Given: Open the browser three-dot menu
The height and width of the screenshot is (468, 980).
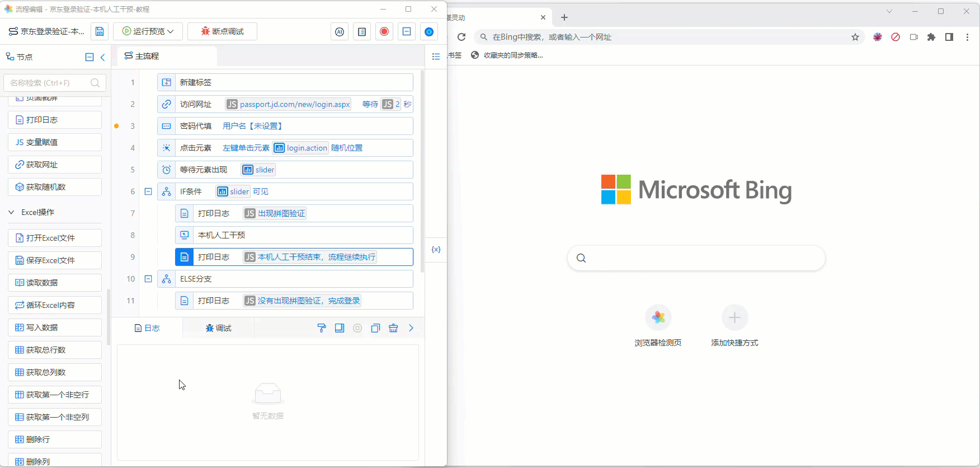Looking at the screenshot, I should [x=967, y=37].
